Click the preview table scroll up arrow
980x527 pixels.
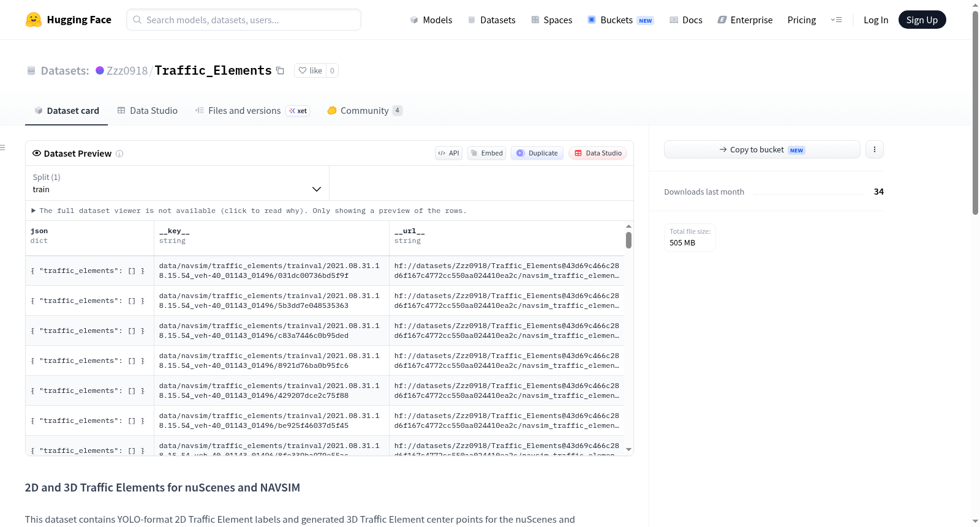pyautogui.click(x=628, y=226)
